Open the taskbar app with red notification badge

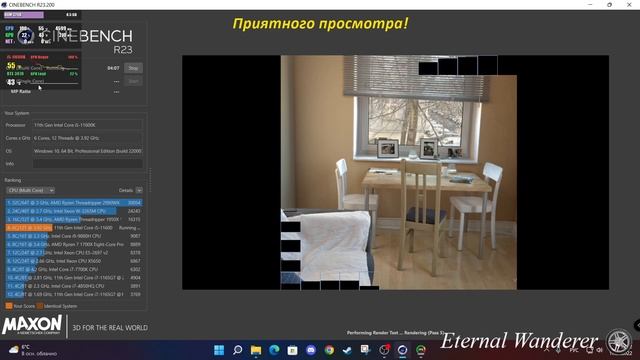point(384,350)
